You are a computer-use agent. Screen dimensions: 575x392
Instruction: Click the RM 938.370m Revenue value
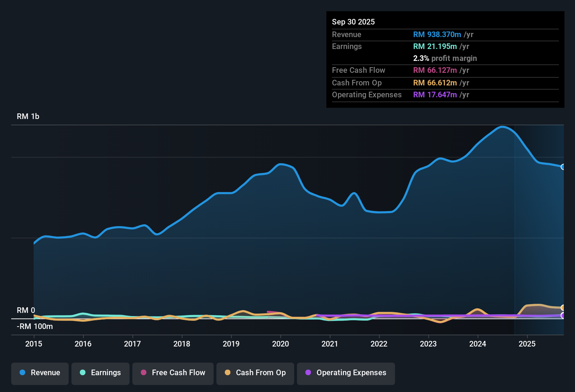click(437, 35)
